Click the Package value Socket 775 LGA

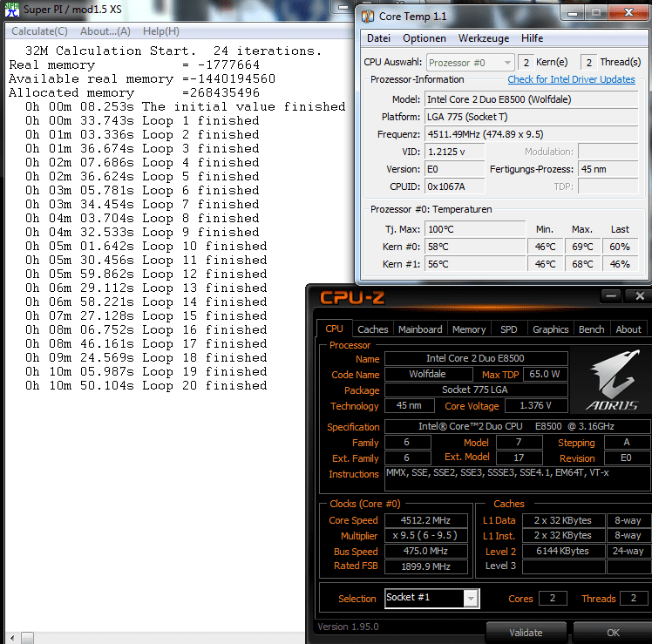pos(476,390)
